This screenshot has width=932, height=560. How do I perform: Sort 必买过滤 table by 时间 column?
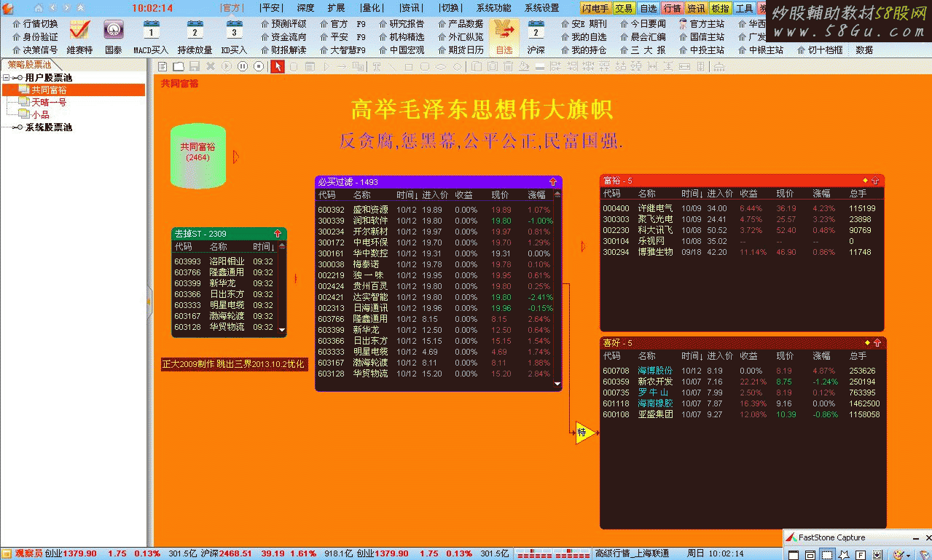coord(407,194)
